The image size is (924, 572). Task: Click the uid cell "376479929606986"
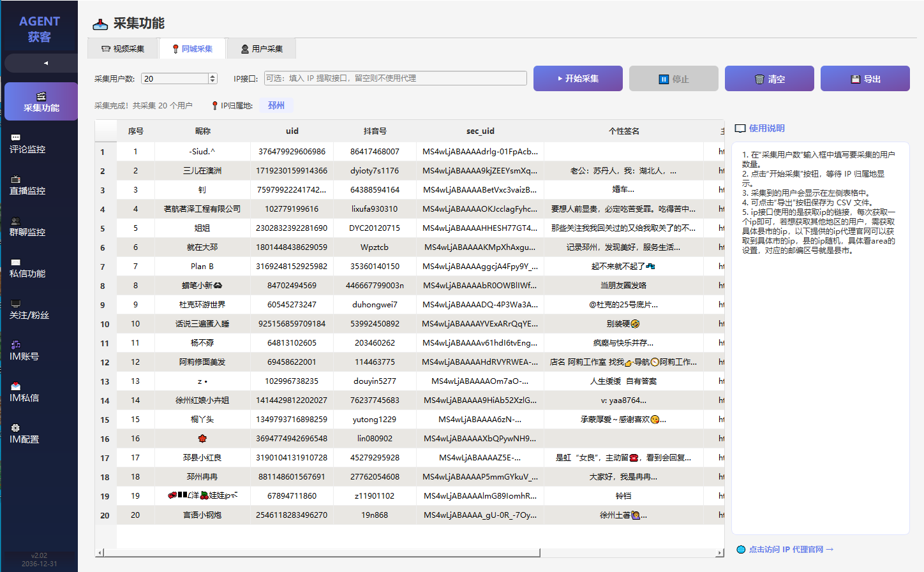point(292,152)
